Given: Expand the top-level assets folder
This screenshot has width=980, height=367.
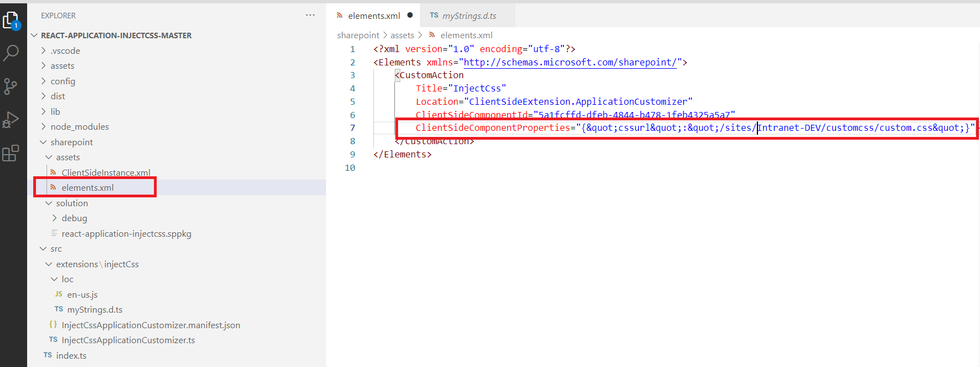Looking at the screenshot, I should 63,66.
